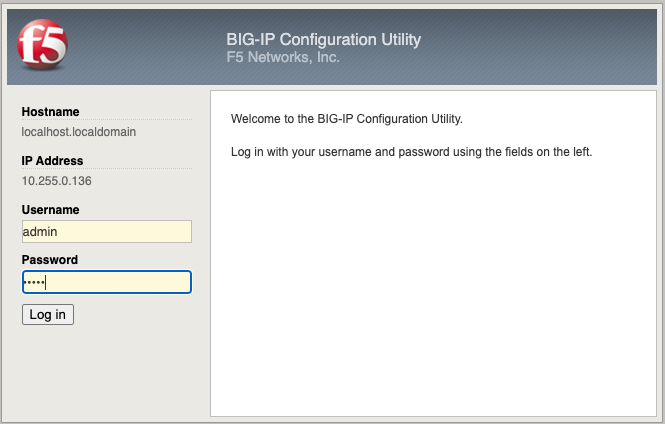Click the Password field label
The image size is (665, 424).
click(x=50, y=259)
